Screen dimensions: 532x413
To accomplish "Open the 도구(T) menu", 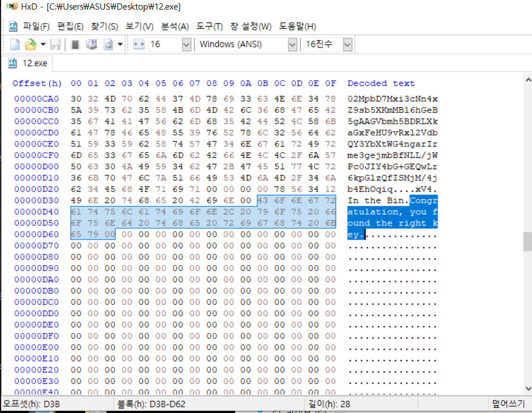I will [x=209, y=27].
